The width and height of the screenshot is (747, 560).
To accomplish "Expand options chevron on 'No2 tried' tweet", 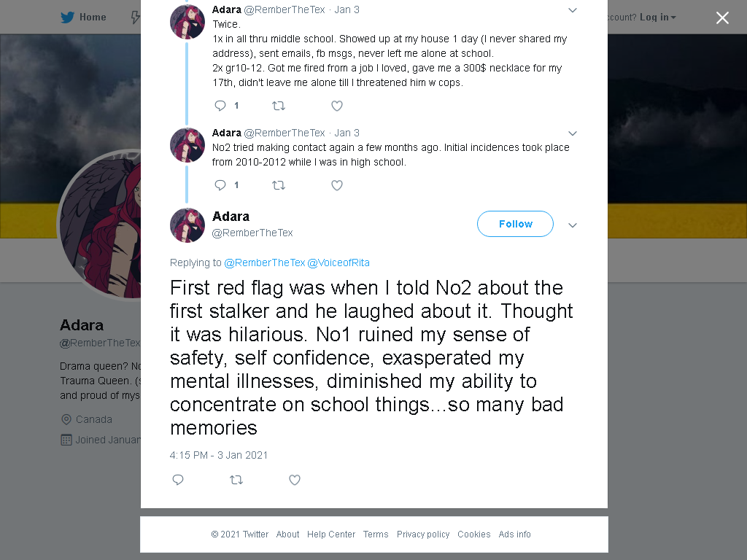I will pos(573,133).
